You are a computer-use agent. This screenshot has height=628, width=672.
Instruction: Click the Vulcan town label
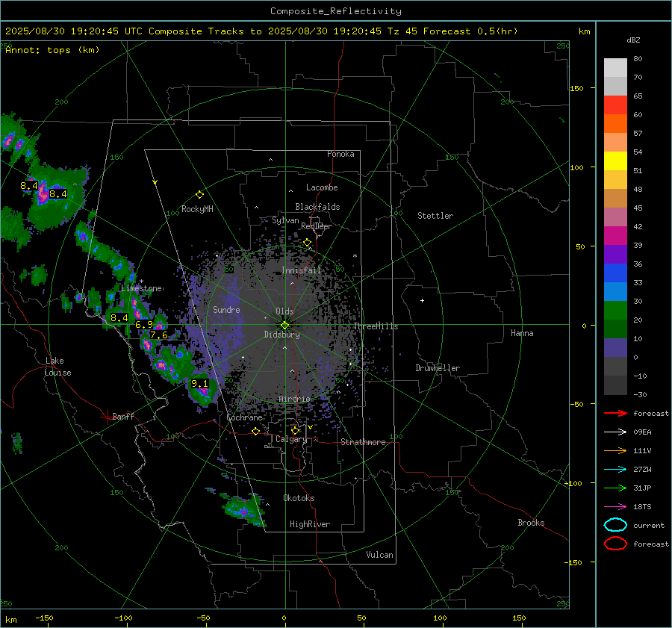(x=379, y=555)
